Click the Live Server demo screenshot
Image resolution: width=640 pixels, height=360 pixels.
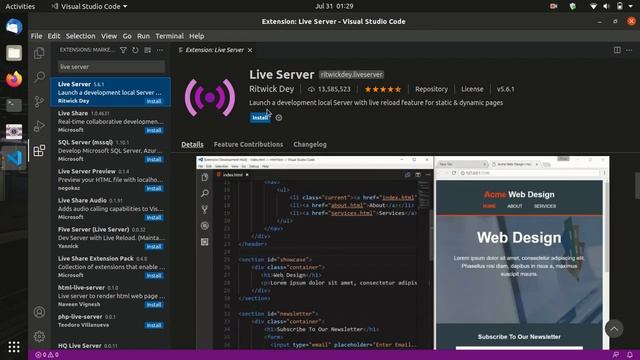pyautogui.click(x=402, y=252)
